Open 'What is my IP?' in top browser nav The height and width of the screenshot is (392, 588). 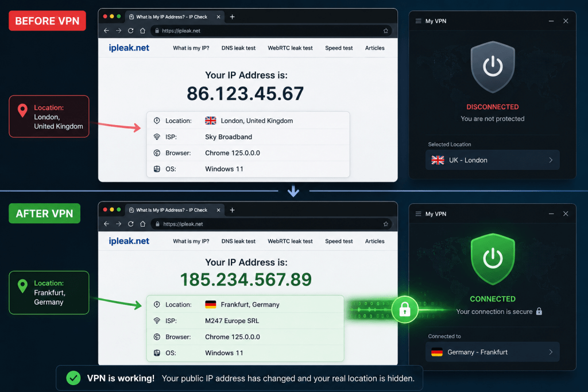click(x=191, y=48)
